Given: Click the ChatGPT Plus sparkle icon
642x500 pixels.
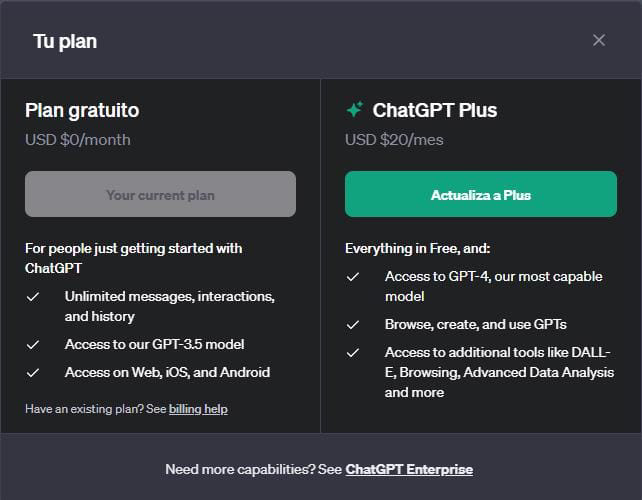Looking at the screenshot, I should (354, 110).
